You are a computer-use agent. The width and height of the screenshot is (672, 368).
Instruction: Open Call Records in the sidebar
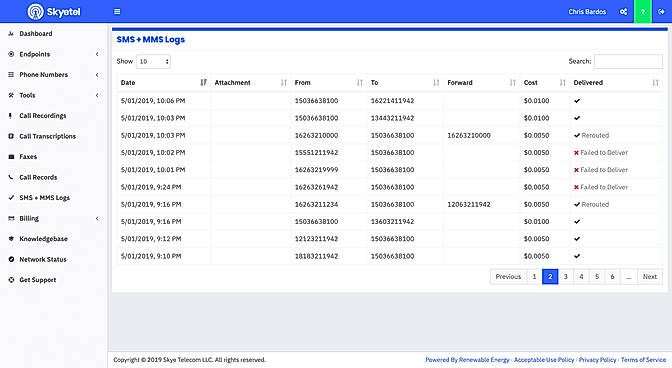(x=38, y=177)
